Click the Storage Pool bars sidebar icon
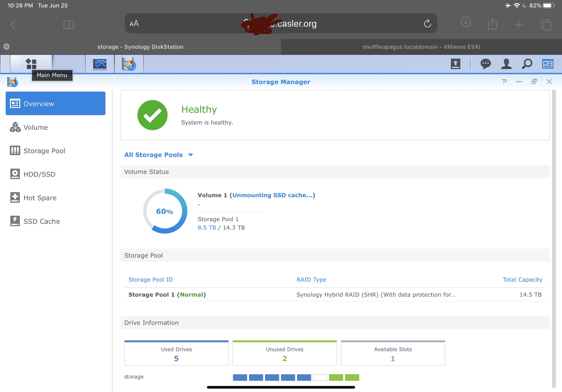 coord(15,151)
